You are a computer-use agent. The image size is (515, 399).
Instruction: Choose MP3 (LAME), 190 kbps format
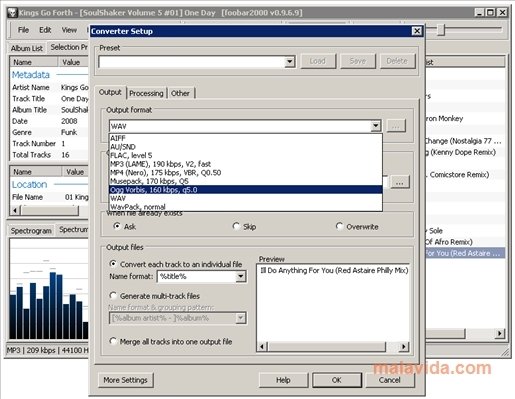tap(246, 164)
